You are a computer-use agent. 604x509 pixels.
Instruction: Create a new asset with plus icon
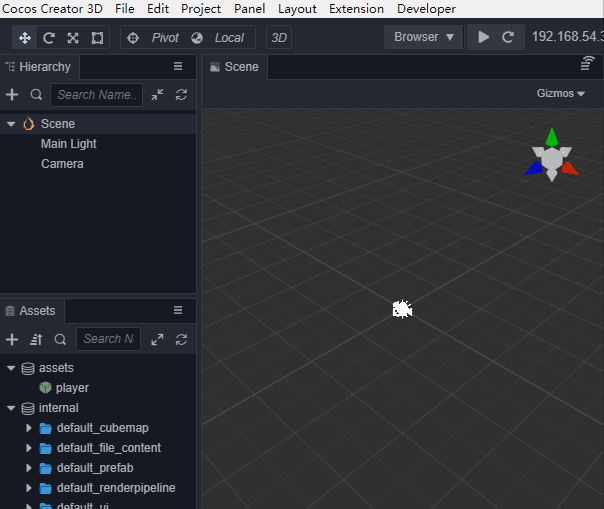click(x=12, y=339)
